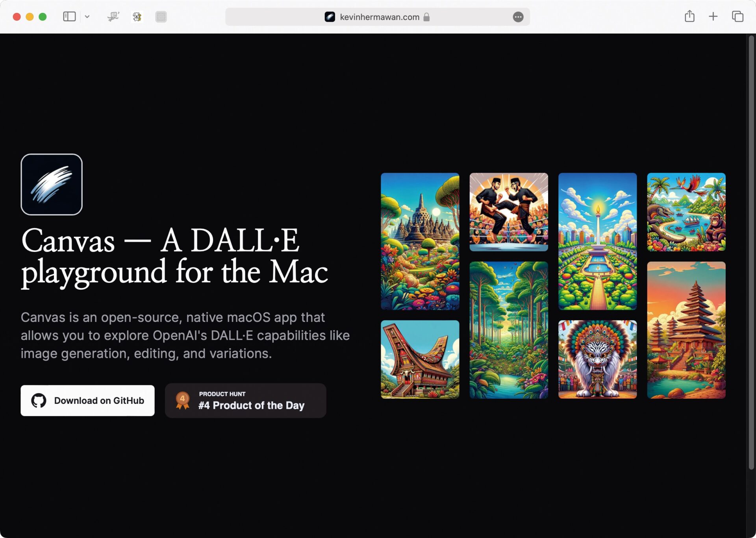Click the kevinhermawan.com address field
Viewport: 756px width, 538px height.
coord(377,17)
